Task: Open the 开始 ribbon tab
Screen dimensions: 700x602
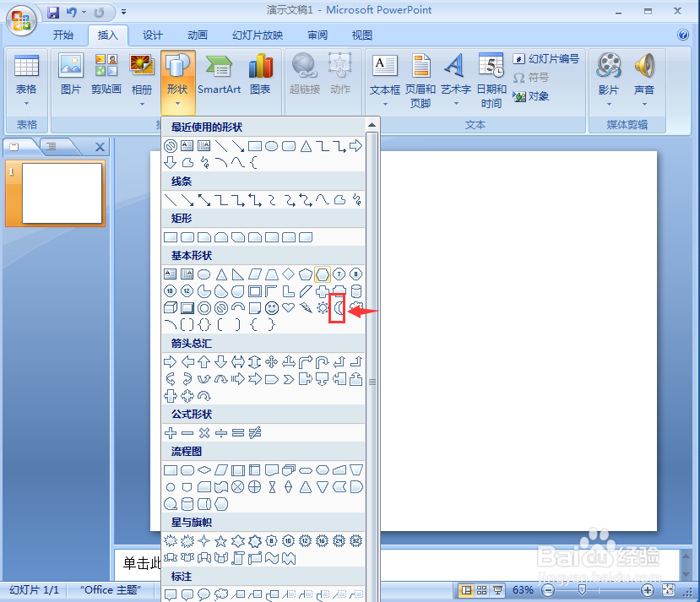Action: [x=63, y=35]
